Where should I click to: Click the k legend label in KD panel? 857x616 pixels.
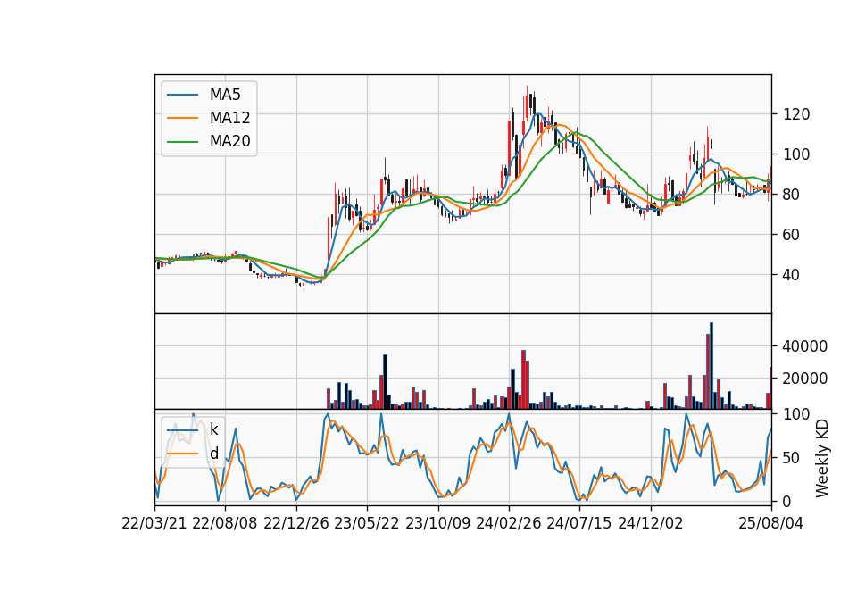pos(213,429)
